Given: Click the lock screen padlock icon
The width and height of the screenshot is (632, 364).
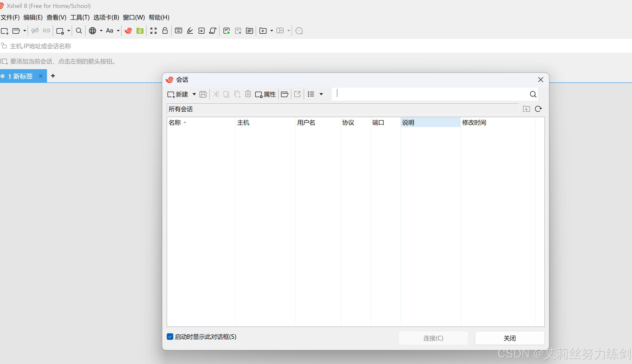Looking at the screenshot, I should [165, 31].
